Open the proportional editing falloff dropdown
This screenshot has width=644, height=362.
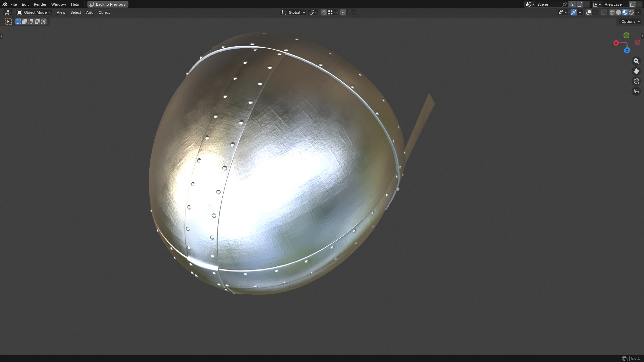[352, 12]
